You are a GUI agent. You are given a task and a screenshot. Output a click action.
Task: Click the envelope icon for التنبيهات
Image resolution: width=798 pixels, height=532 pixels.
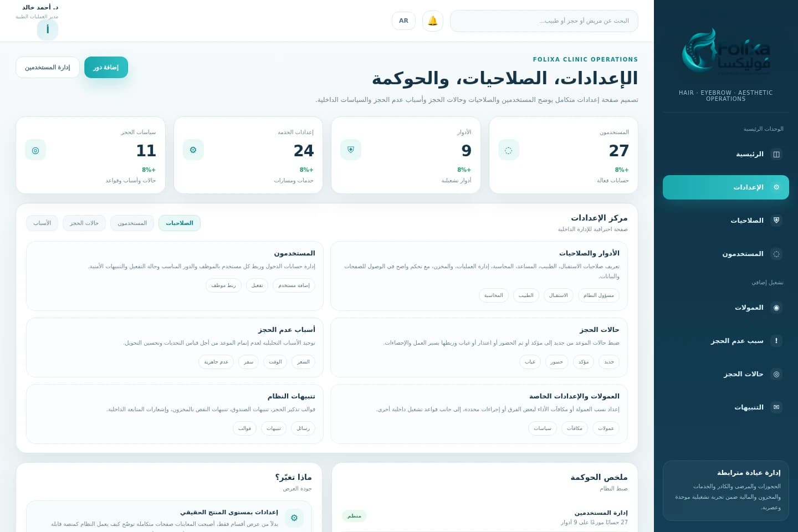pyautogui.click(x=776, y=407)
